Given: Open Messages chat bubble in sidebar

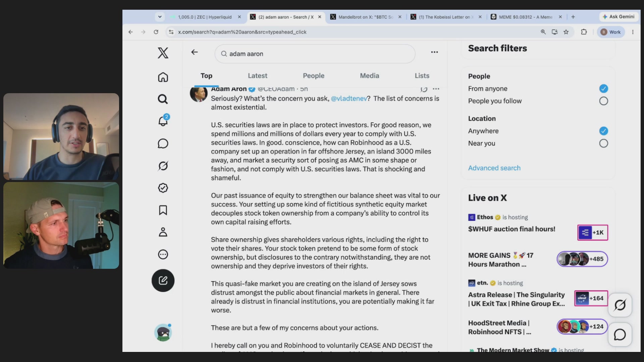Looking at the screenshot, I should [163, 143].
